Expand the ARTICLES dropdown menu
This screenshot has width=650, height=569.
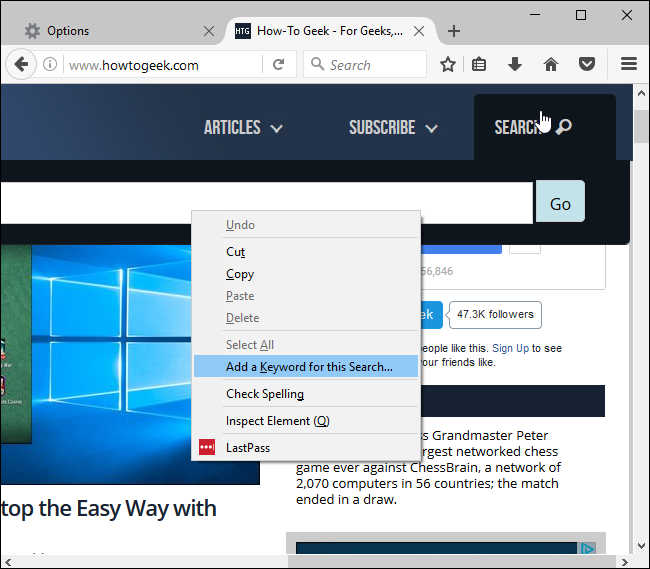(243, 128)
